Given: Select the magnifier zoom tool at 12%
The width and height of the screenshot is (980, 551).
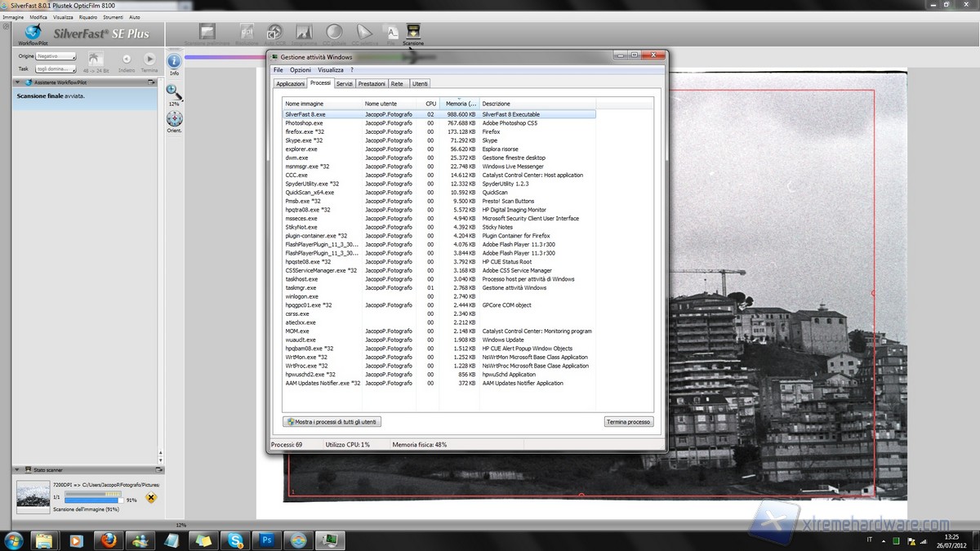Looking at the screenshot, I should point(174,92).
